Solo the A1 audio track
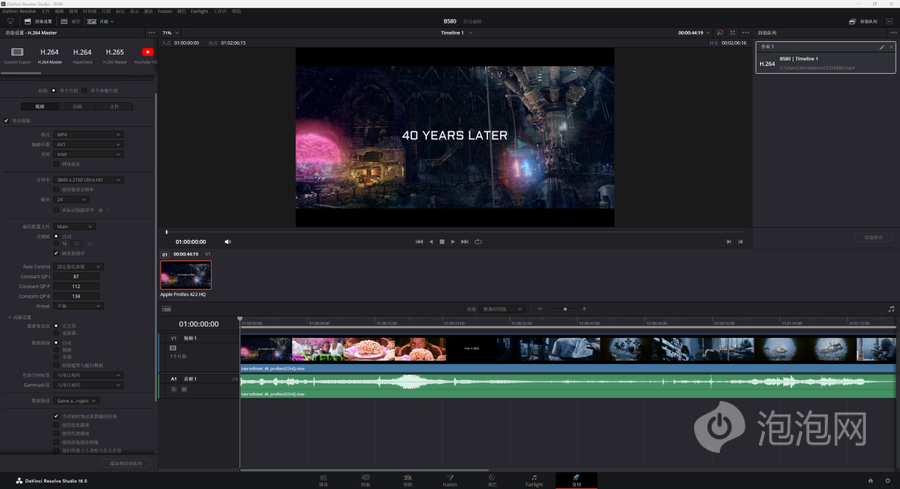The image size is (900, 489). pos(174,389)
